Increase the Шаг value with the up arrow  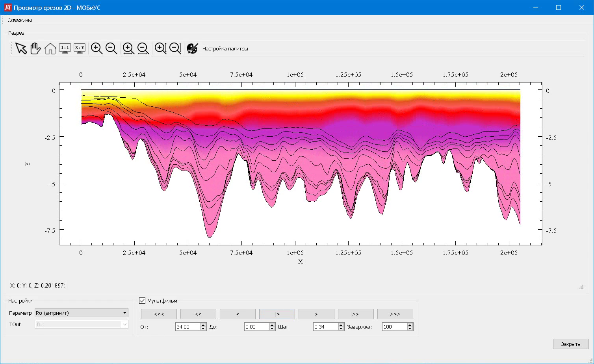pos(341,325)
